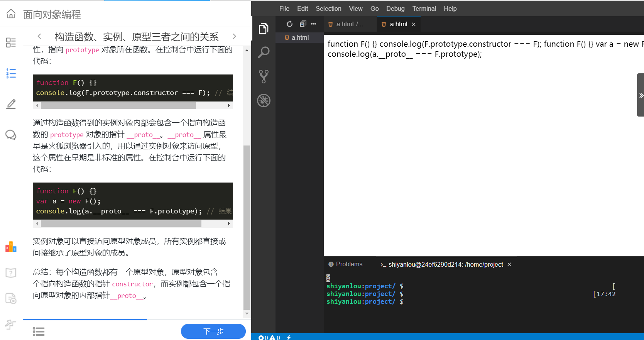Click the 下一步 next step button
Viewport: 644px width, 340px height.
click(x=213, y=331)
